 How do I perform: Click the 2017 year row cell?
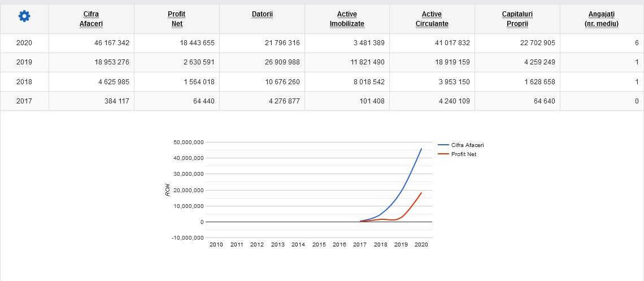(x=24, y=101)
